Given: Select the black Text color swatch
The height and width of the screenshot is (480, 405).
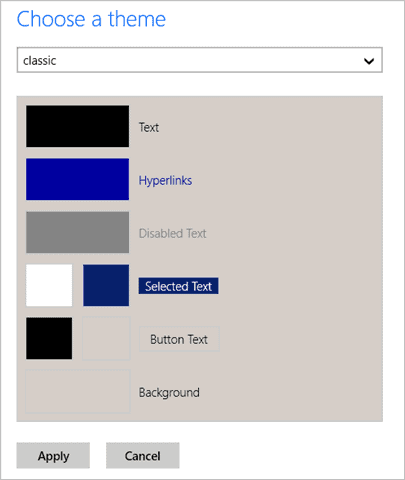Looking at the screenshot, I should tap(77, 126).
